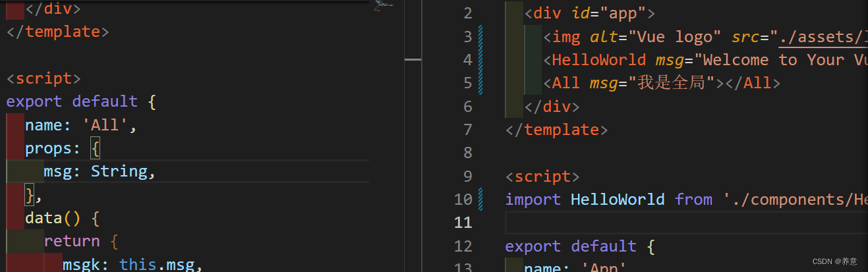The image size is (868, 272).
Task: Place cursor on the empty line 11
Action: (x=659, y=223)
